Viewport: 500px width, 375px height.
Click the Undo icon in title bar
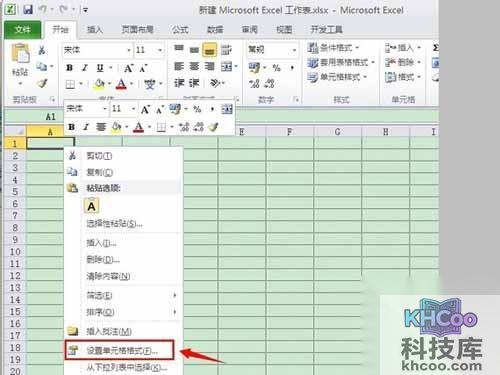coord(43,9)
